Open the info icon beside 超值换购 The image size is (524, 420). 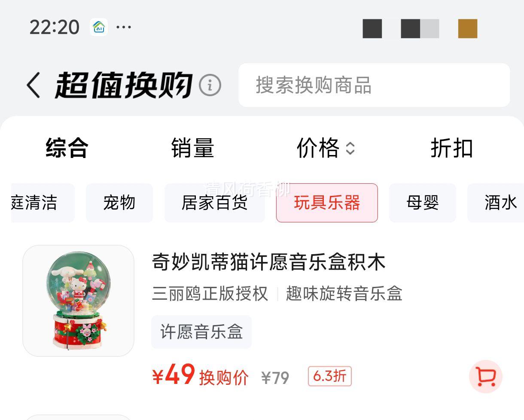(210, 85)
